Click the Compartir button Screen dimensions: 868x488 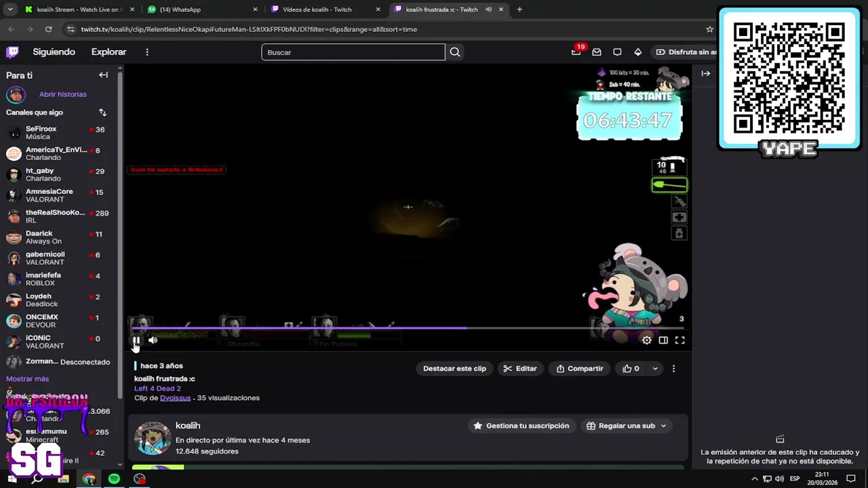pos(580,369)
